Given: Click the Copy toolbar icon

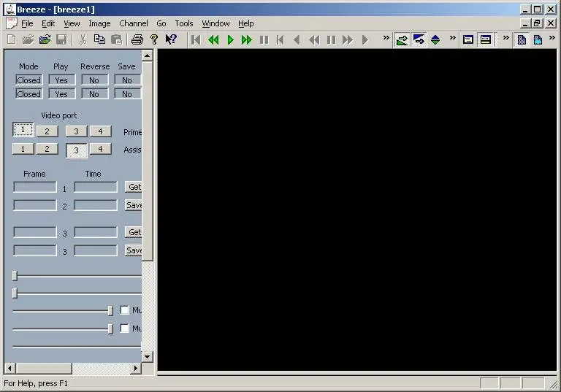Looking at the screenshot, I should [99, 39].
